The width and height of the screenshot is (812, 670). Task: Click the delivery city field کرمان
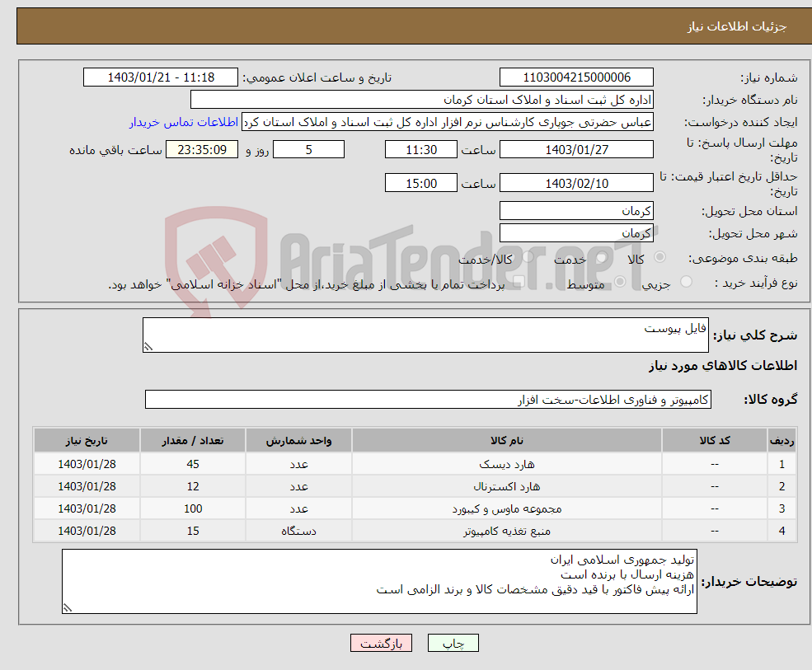[x=576, y=233]
